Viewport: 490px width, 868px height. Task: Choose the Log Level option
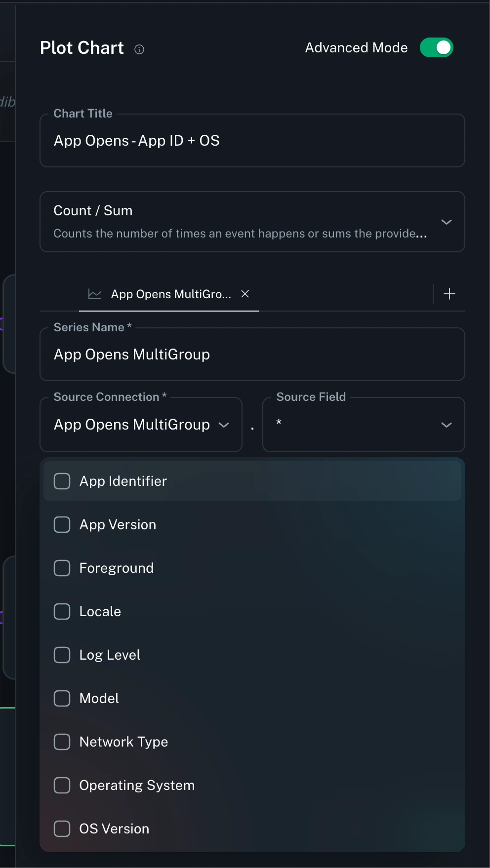coord(110,655)
